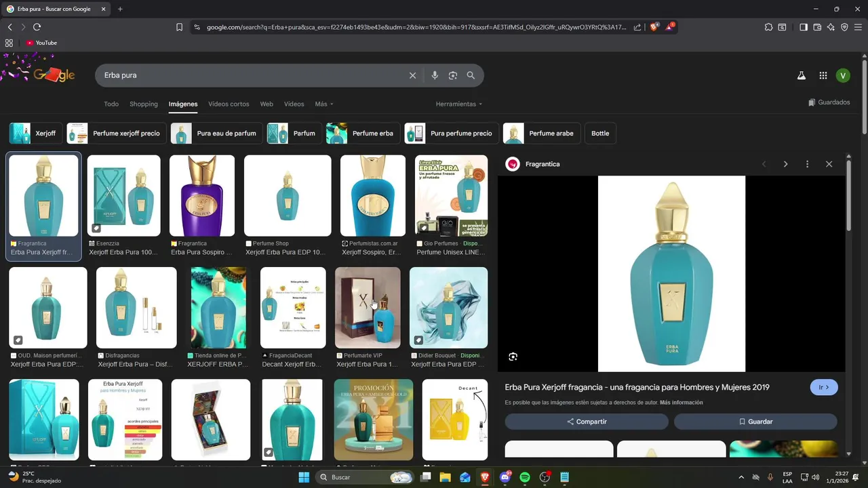Open Google account avatar V

pos(843,76)
